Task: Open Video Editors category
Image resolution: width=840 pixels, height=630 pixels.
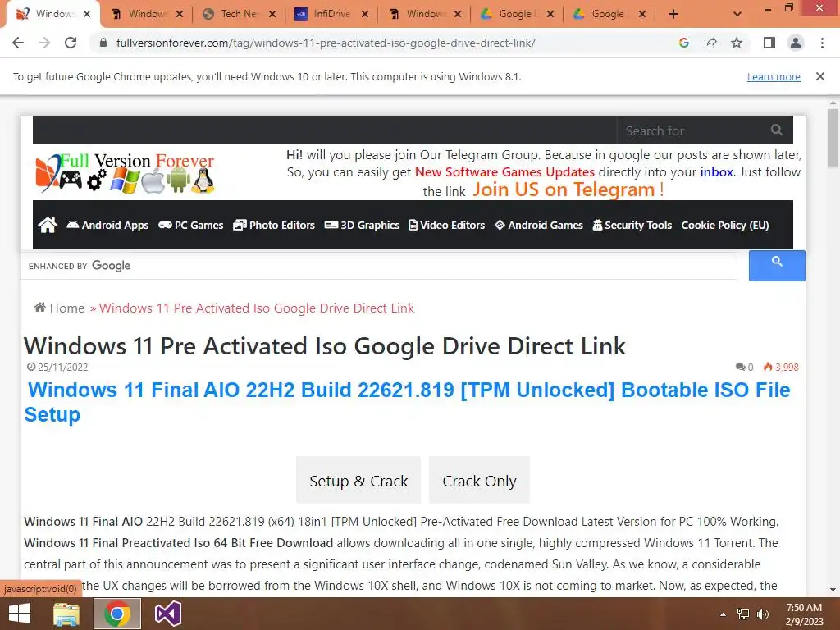Action: [x=447, y=225]
